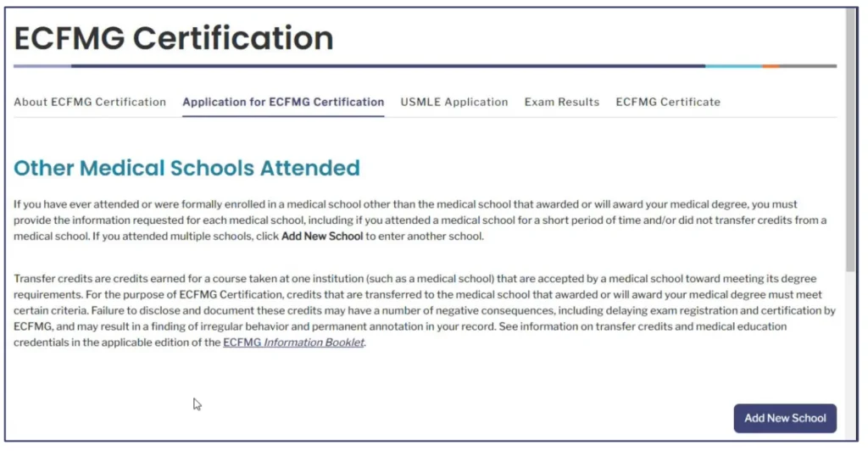Go to the Exam Results tab
Viewport: 868px width, 451px height.
pyautogui.click(x=562, y=102)
